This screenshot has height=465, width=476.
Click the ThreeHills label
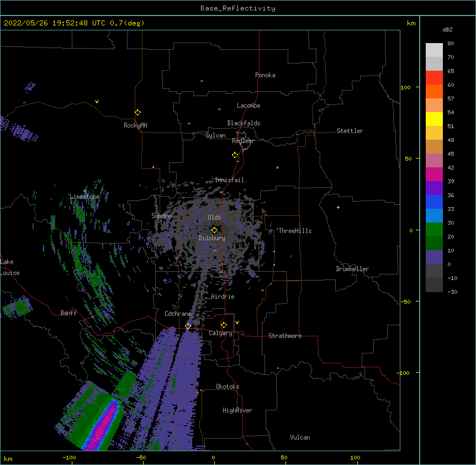[x=295, y=231]
